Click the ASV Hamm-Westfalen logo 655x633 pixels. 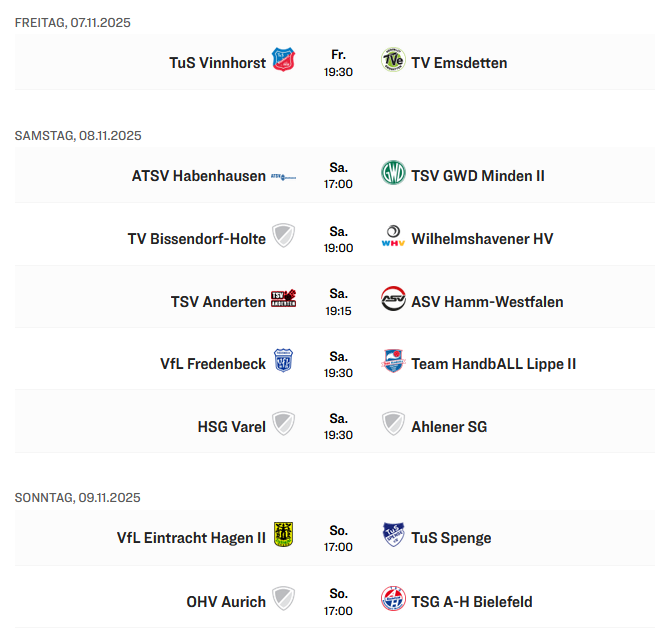393,300
